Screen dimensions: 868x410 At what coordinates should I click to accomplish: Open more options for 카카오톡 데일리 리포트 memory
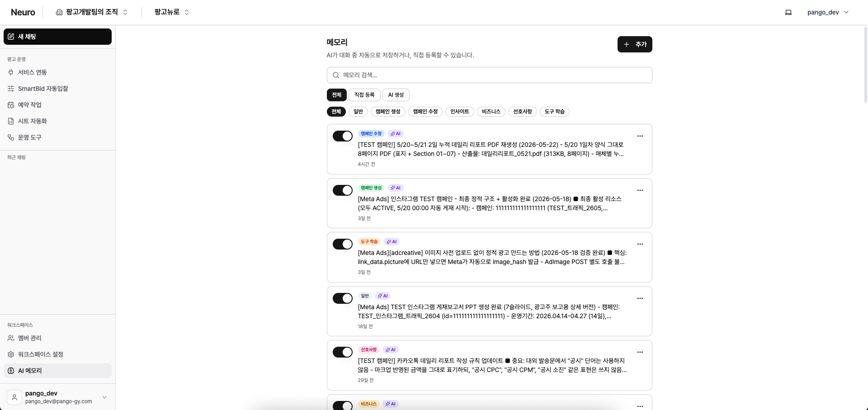[640, 352]
